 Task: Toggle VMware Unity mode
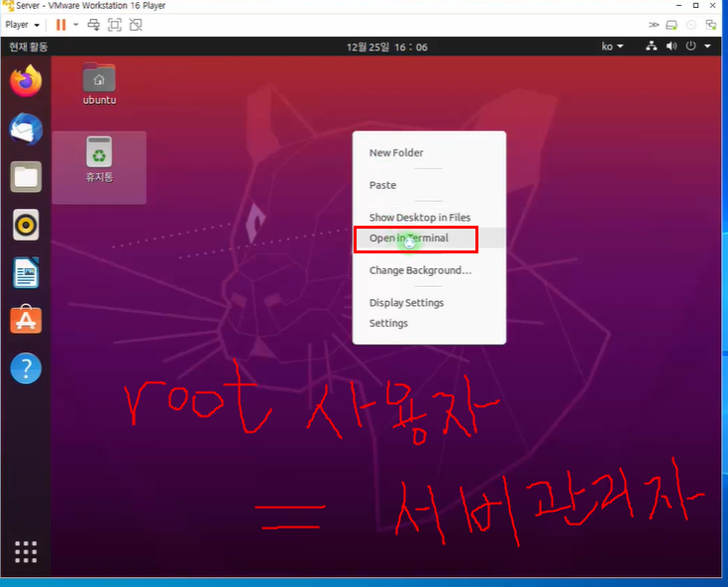click(x=136, y=25)
